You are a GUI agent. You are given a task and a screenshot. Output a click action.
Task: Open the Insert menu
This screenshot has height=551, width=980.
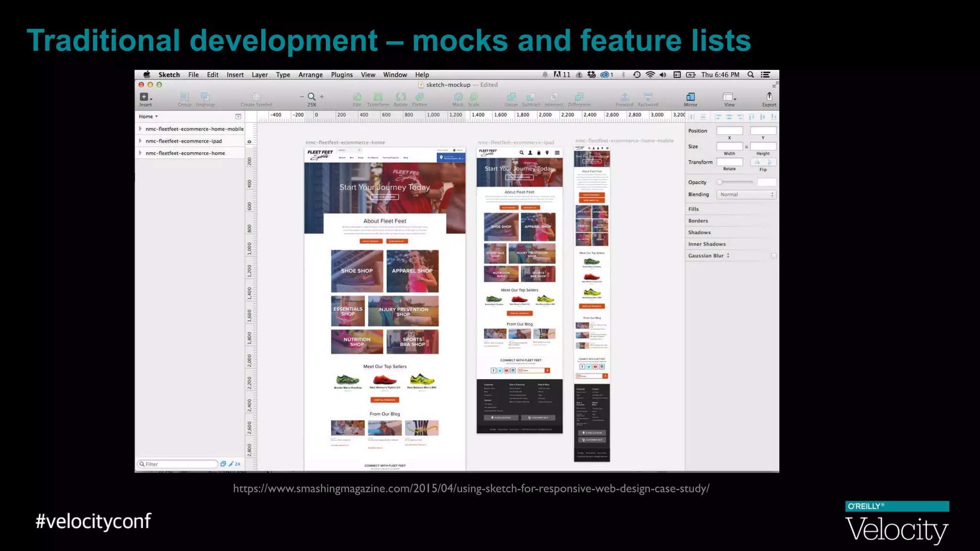(x=235, y=75)
